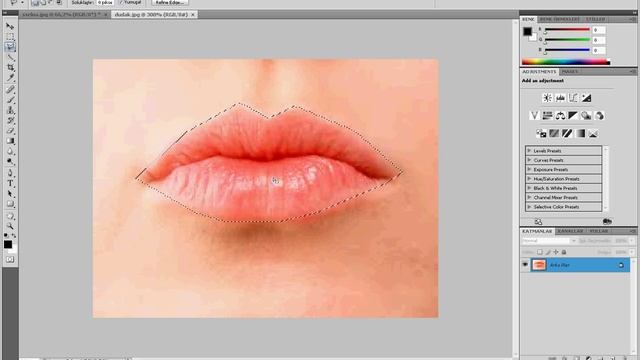
Task: Add a Brightness/Contrast adjustment
Action: 547,98
